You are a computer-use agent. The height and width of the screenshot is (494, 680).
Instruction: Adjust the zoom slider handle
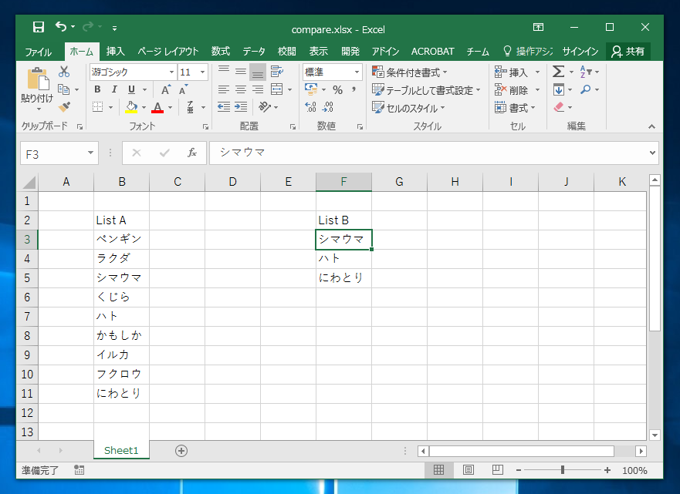[x=562, y=470]
